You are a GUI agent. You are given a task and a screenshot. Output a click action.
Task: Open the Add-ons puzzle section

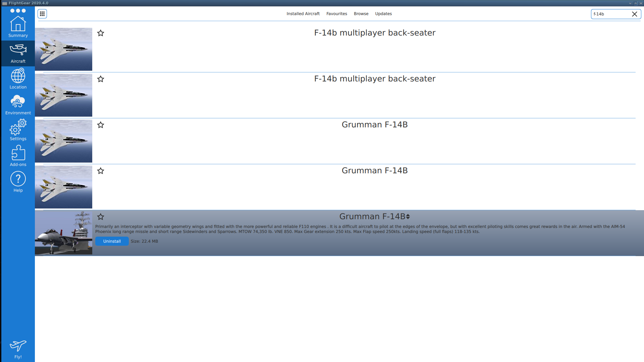click(x=18, y=157)
